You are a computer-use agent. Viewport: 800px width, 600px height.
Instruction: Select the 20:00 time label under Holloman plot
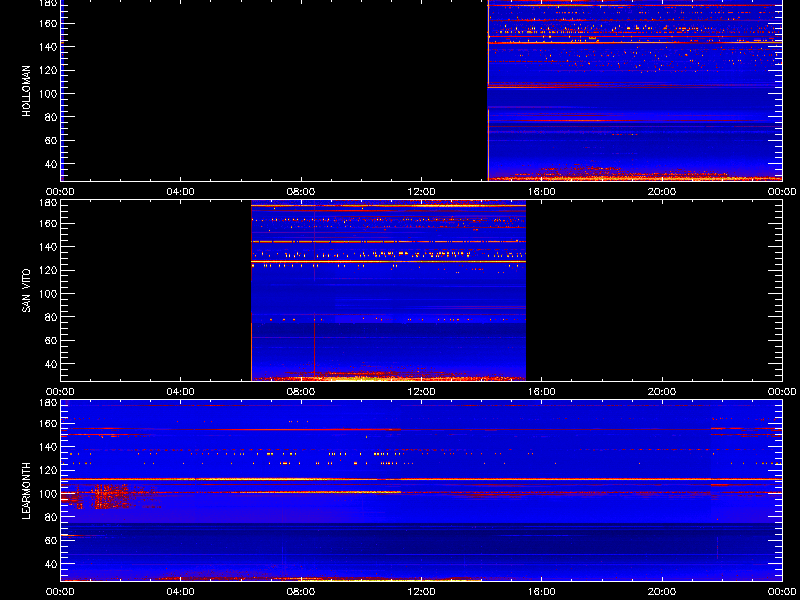tap(662, 192)
